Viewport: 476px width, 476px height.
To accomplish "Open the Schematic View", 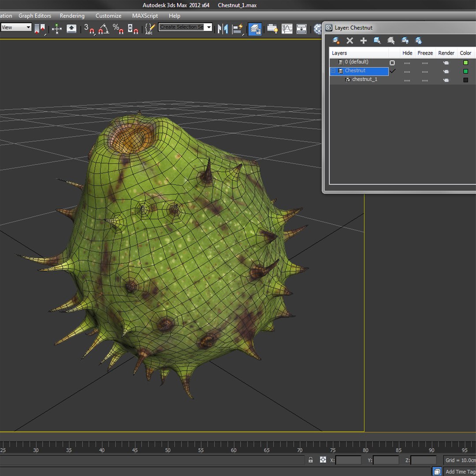I will (301, 29).
